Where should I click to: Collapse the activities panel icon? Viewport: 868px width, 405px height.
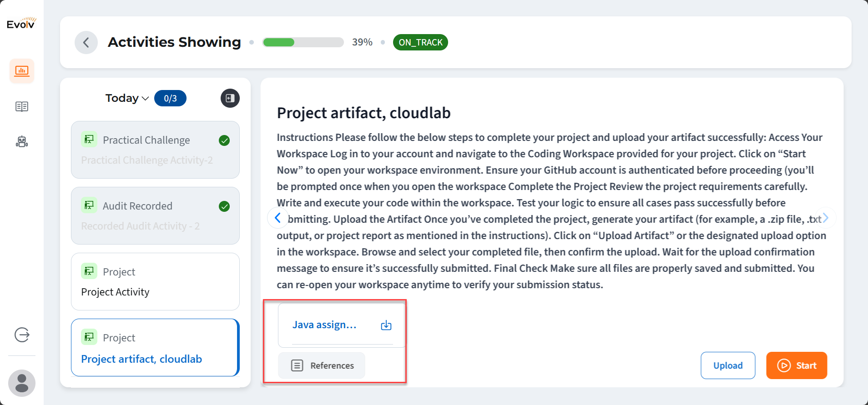tap(230, 98)
